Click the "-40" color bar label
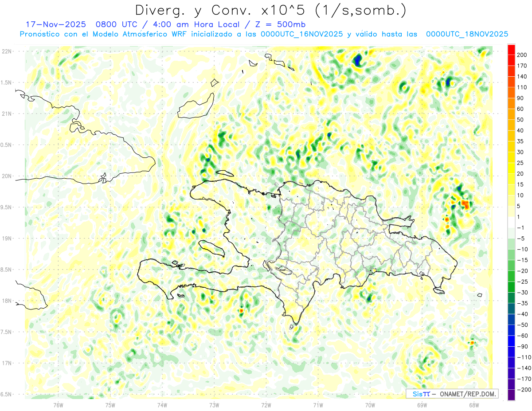 click(x=523, y=314)
